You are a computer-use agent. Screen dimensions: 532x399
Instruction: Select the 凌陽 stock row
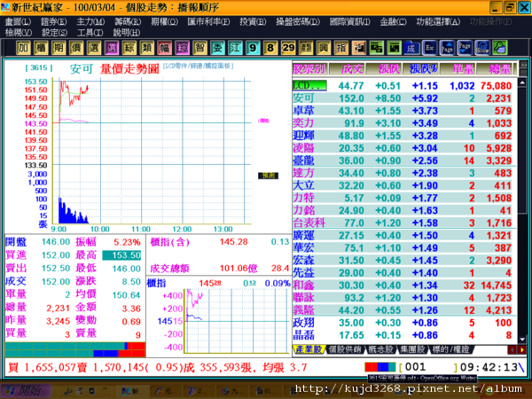402,148
